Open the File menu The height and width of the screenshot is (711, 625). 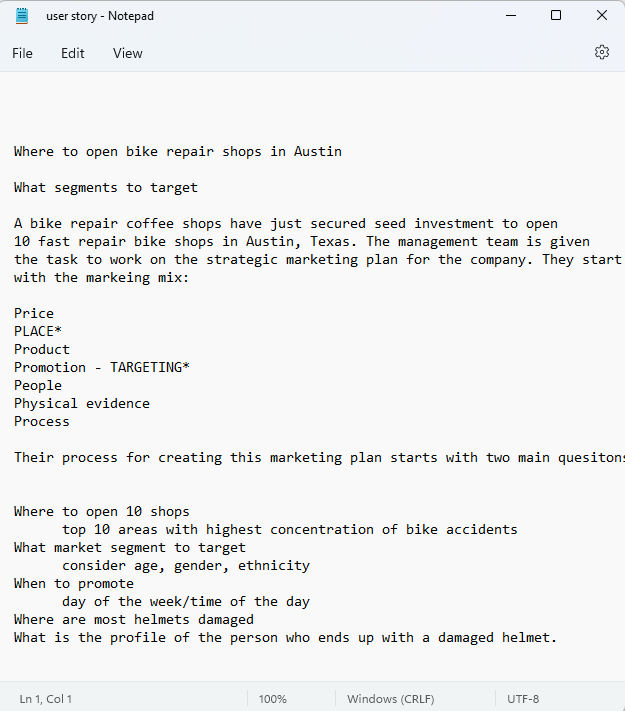pos(22,54)
